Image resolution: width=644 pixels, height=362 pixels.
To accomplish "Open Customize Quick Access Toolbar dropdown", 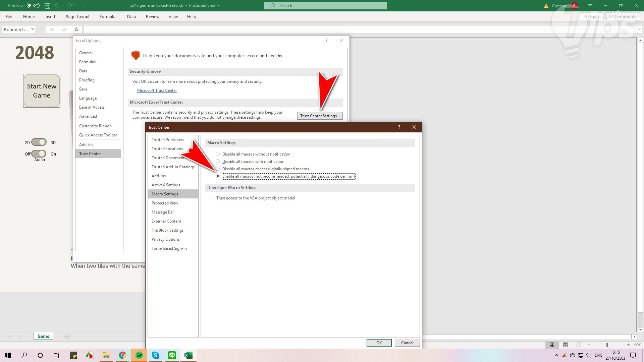I will [83, 6].
